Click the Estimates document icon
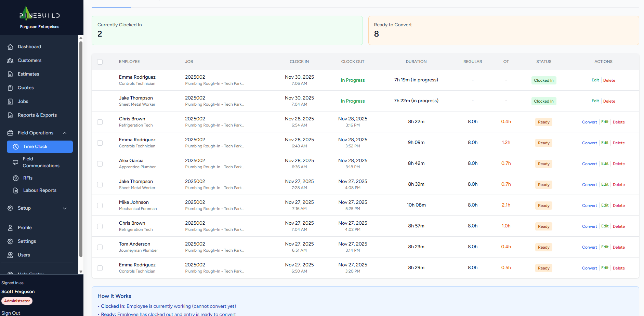Viewport: 644px width, 316px height. (x=10, y=74)
